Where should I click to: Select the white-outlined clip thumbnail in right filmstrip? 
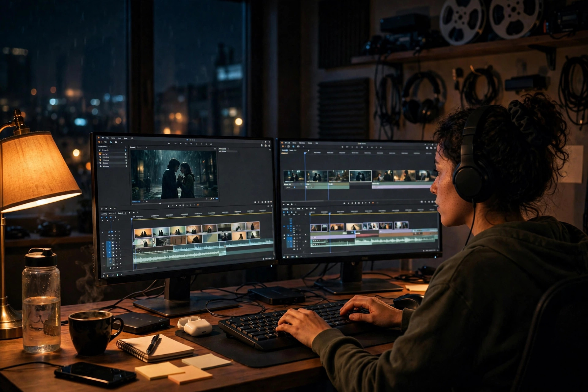click(x=360, y=176)
